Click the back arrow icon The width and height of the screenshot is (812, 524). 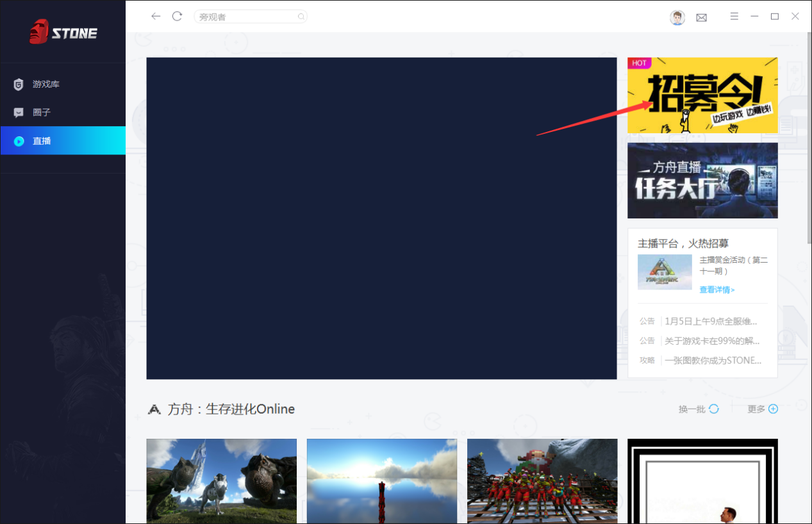pos(156,16)
